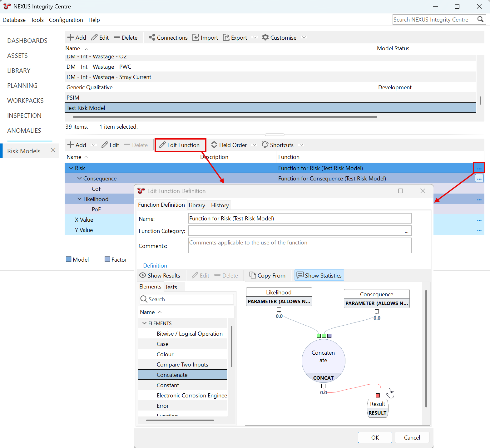Click Copy From in the Definition toolbar

click(267, 276)
